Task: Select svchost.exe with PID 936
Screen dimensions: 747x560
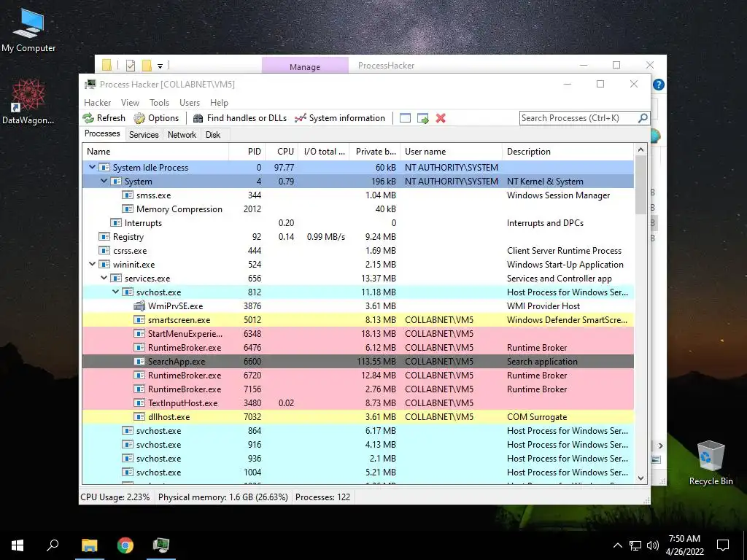Action: point(357,458)
